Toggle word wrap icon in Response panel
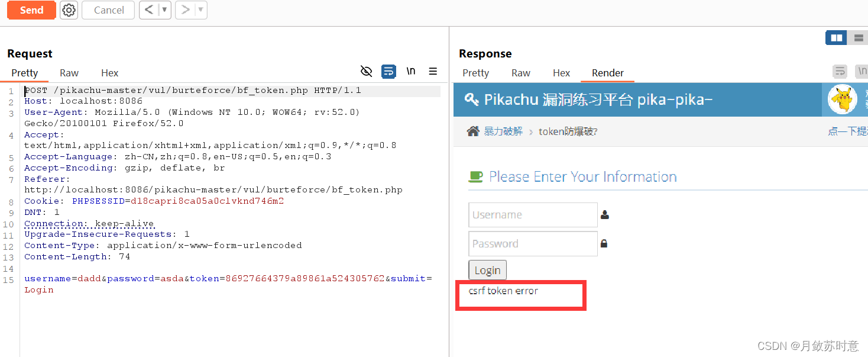Viewport: 868px width, 357px height. [x=840, y=72]
